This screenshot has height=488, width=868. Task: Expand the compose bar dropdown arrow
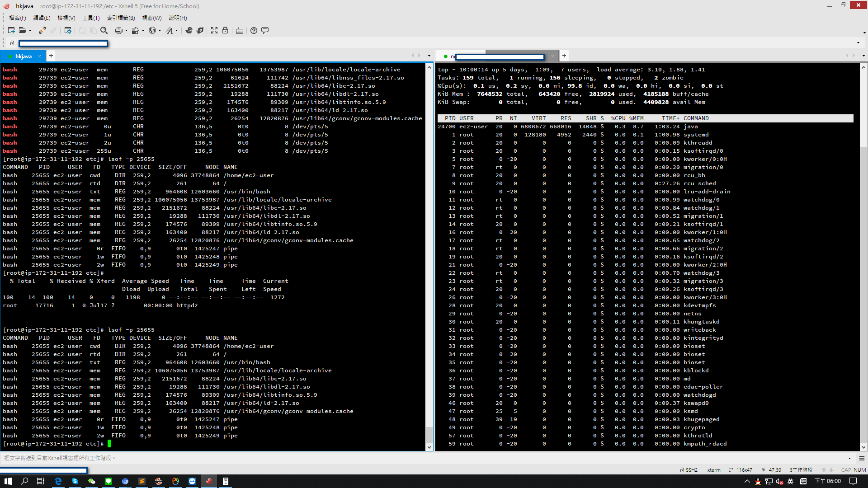[x=849, y=458]
